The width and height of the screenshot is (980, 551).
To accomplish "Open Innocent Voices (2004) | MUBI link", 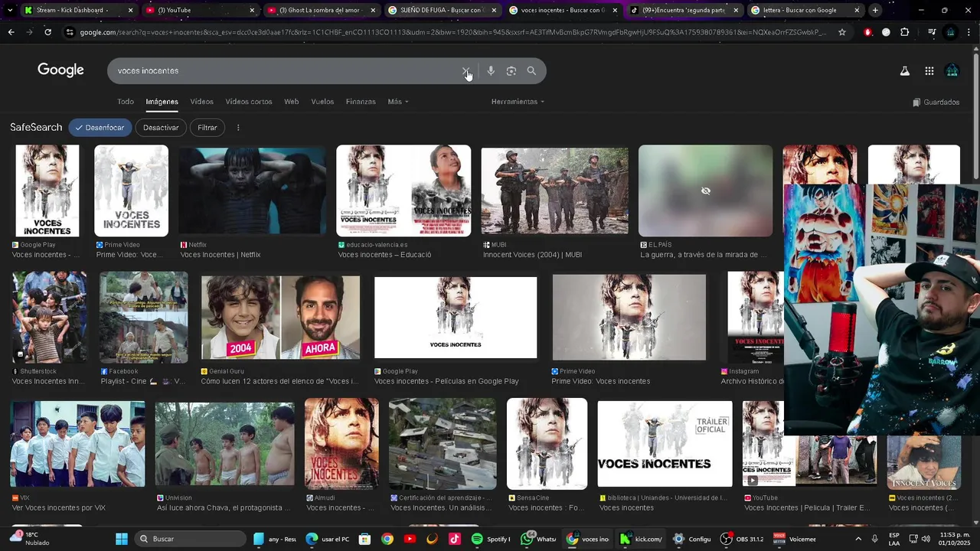I will [x=531, y=255].
